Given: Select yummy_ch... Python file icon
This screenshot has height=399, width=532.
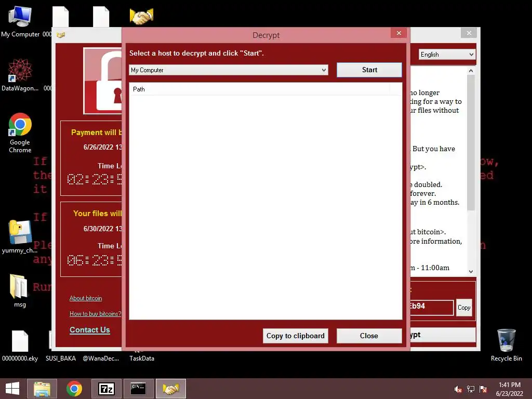Looking at the screenshot, I should pos(20,236).
